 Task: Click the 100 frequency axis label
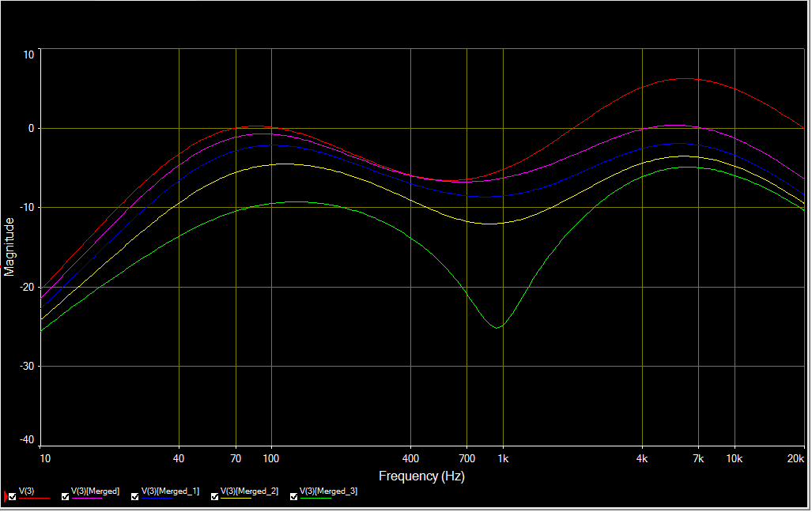point(271,459)
